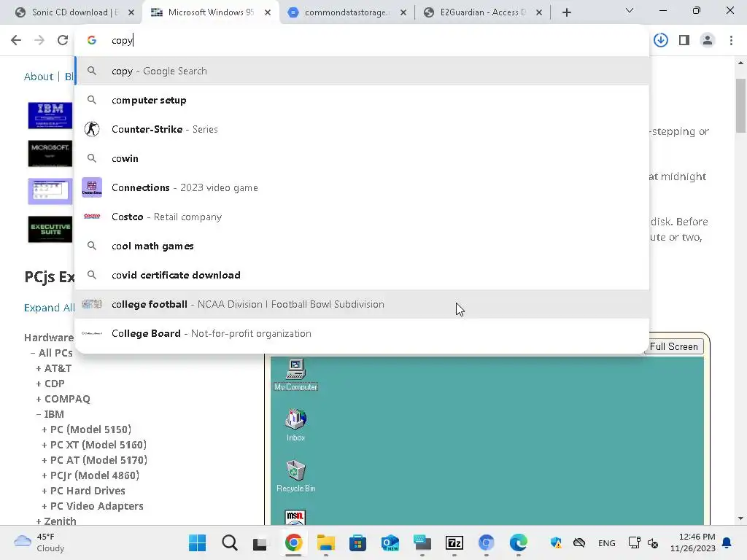Viewport: 747px width, 560px height.
Task: Open the clock showing 12:46 PM
Action: 693,542
